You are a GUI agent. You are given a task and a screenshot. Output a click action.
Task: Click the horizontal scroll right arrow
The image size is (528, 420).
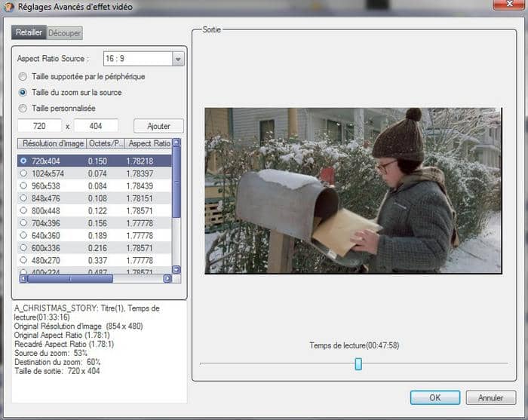[167, 279]
